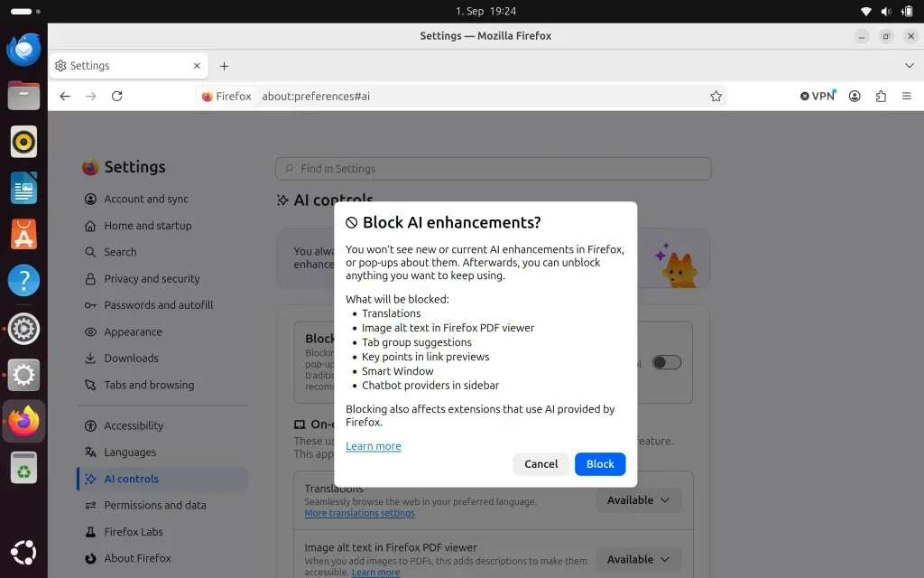
Task: Open the volume indicator in top bar
Action: tap(886, 11)
